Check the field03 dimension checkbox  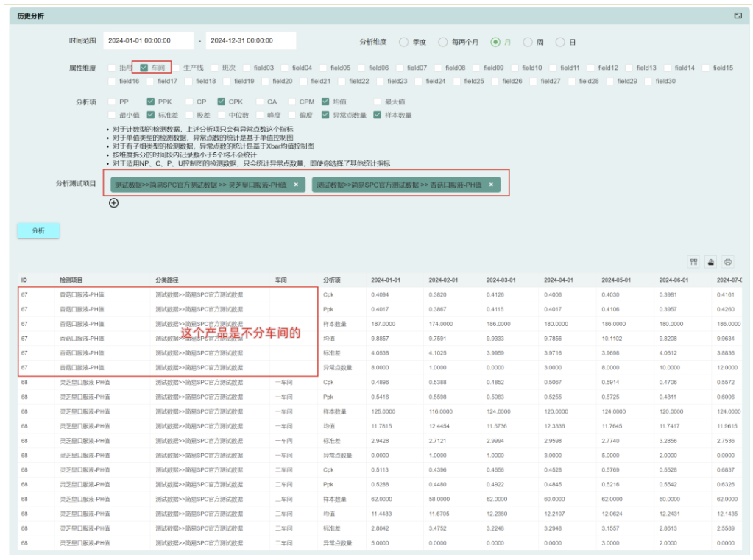(247, 64)
